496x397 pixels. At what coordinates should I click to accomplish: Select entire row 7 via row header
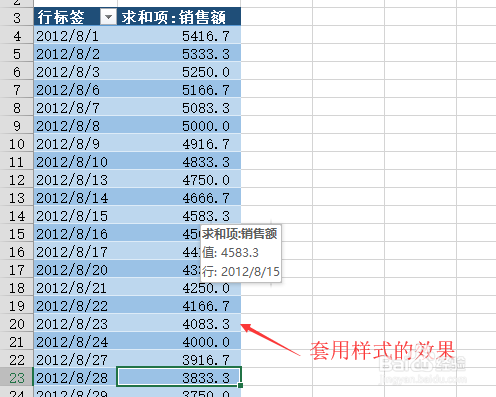[17, 90]
